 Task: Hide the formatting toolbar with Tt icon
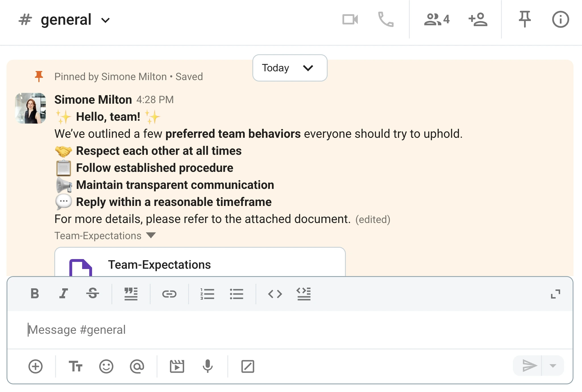76,366
